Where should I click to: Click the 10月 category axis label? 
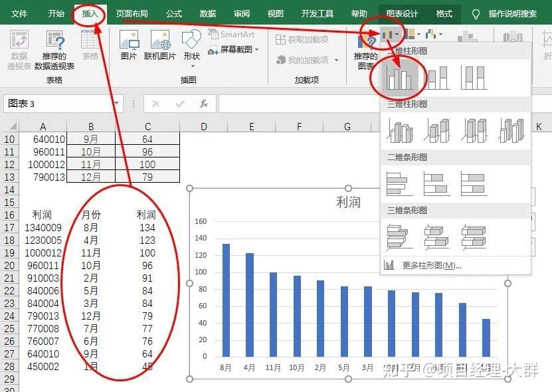pyautogui.click(x=296, y=367)
